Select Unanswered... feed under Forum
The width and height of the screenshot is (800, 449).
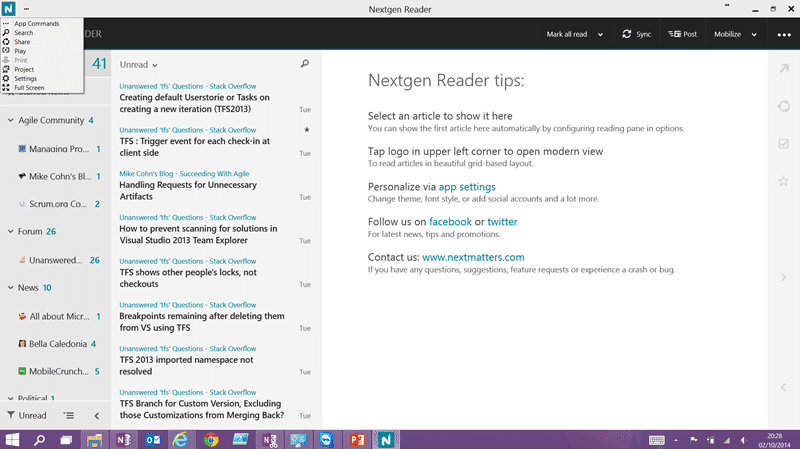[59, 260]
